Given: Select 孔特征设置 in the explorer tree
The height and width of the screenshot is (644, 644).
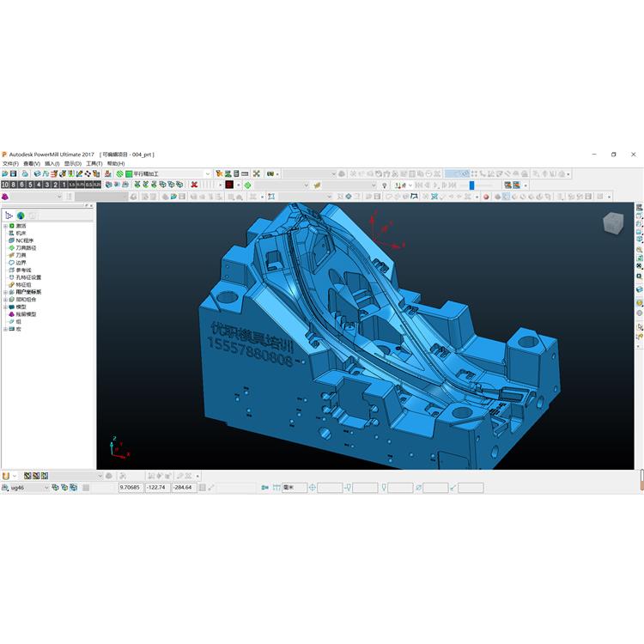Looking at the screenshot, I should point(28,277).
